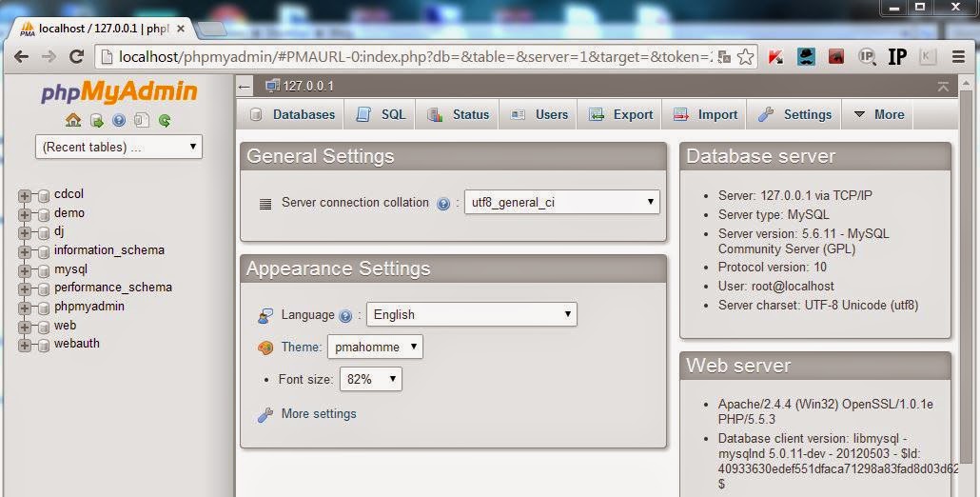The width and height of the screenshot is (980, 497).
Task: Open the Server connection collation dropdown
Action: 562,202
